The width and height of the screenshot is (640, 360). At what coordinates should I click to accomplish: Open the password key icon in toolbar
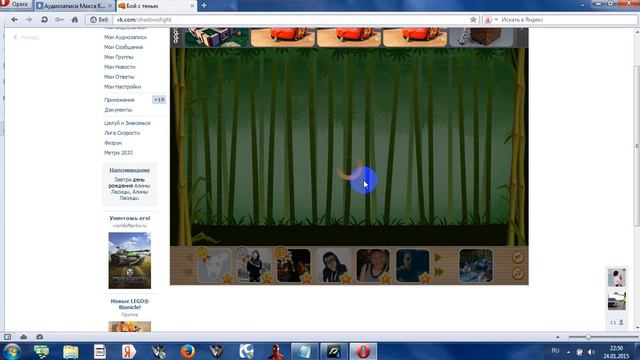pyautogui.click(x=59, y=20)
